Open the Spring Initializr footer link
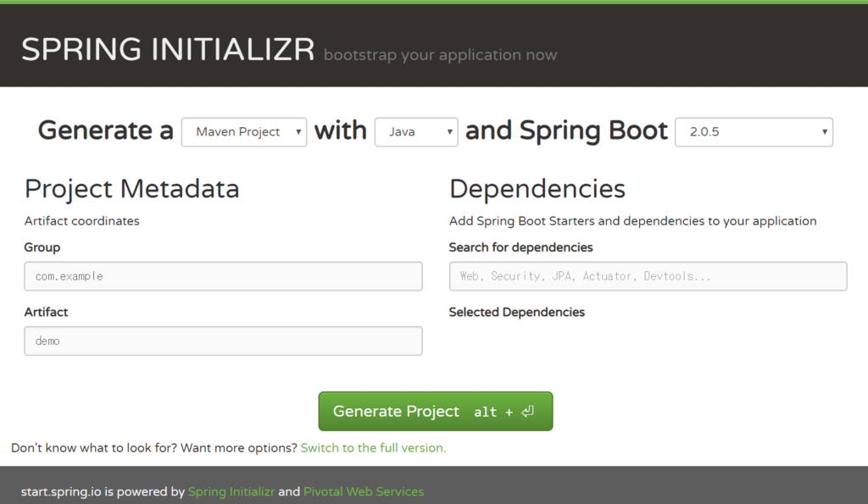868x504 pixels. (x=231, y=491)
